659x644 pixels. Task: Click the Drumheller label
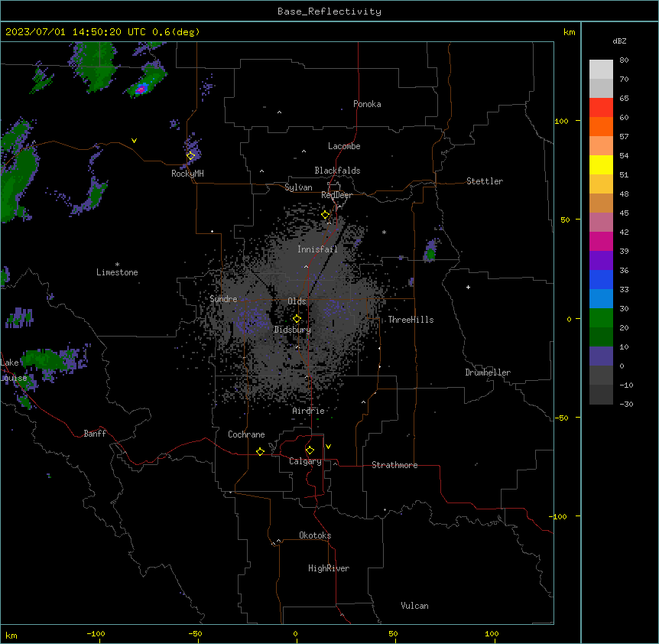tap(488, 372)
